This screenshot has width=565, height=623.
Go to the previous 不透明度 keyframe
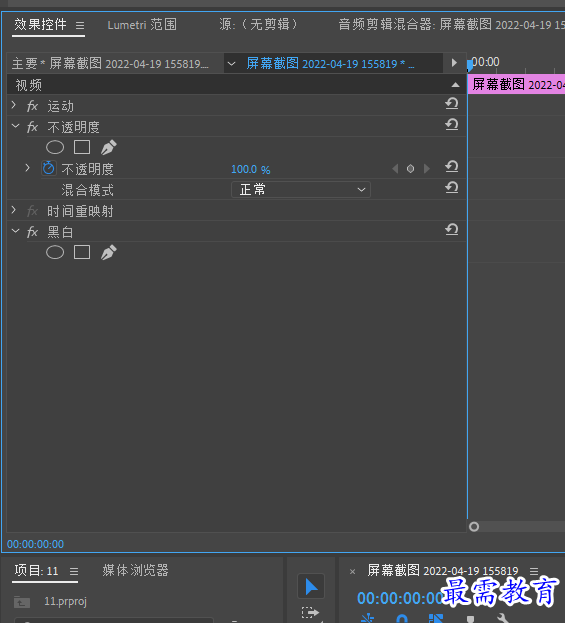(x=395, y=169)
